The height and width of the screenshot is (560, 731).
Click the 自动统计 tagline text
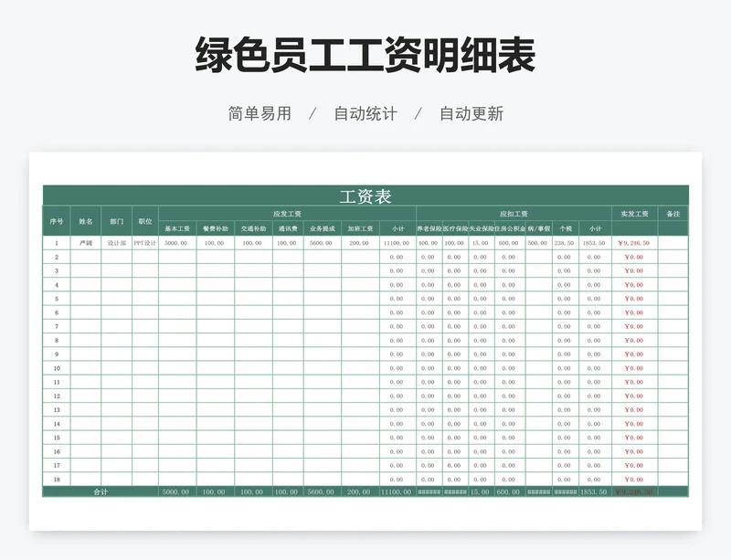[365, 114]
